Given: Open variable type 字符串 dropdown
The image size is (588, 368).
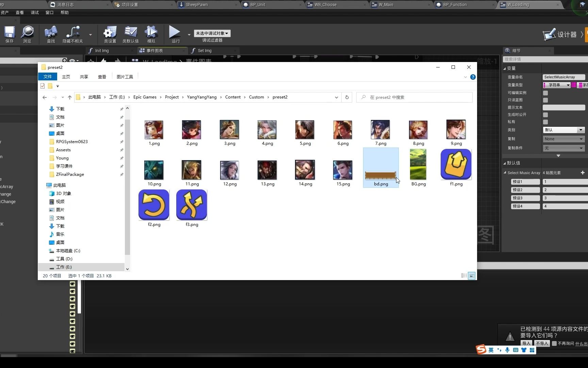Looking at the screenshot, I should [x=557, y=85].
